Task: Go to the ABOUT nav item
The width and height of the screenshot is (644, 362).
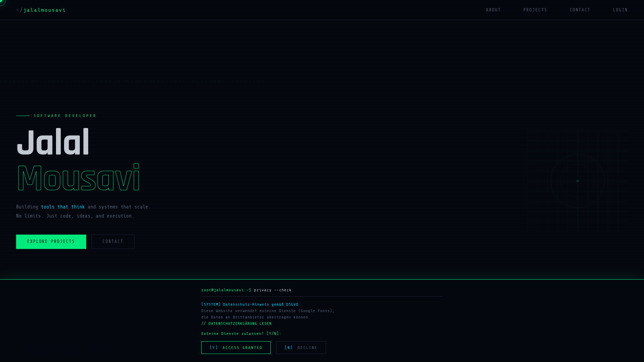Action: click(x=493, y=10)
